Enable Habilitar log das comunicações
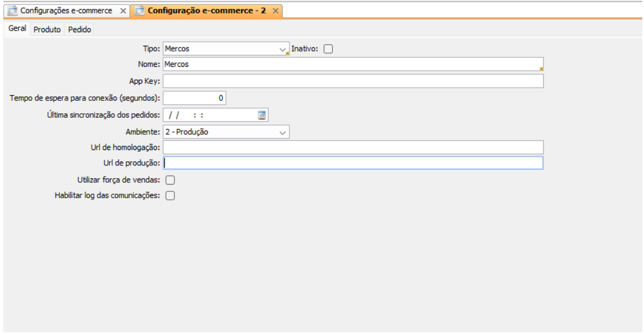Image resolution: width=644 pixels, height=334 pixels. coord(170,196)
